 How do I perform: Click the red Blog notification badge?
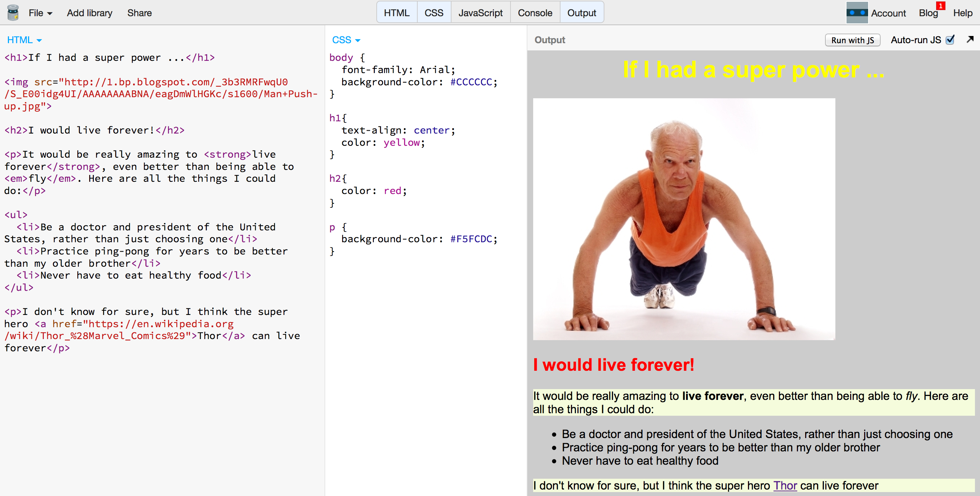[x=940, y=6]
